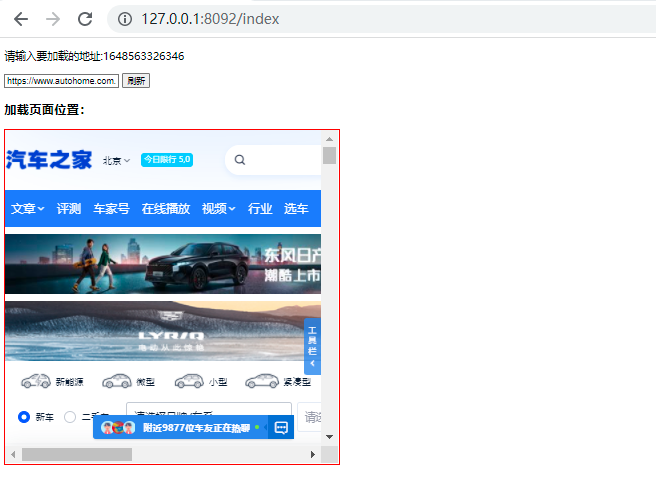Viewport: 656px width, 478px height.
Task: Open the 评测 nav item
Action: tap(69, 208)
